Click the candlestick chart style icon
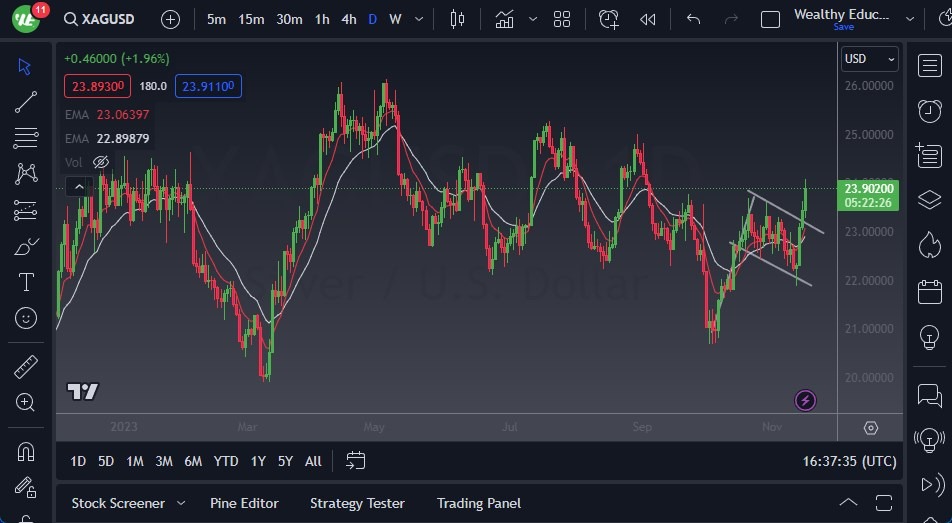The height and width of the screenshot is (523, 952). [458, 19]
